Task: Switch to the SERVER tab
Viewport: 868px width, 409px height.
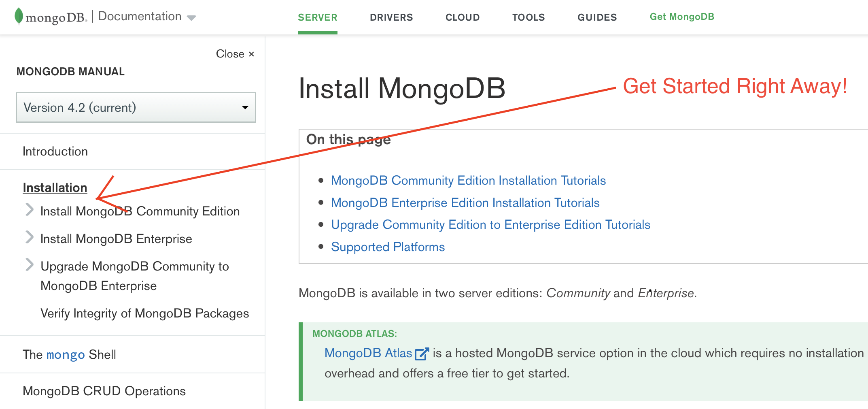Action: [x=318, y=17]
